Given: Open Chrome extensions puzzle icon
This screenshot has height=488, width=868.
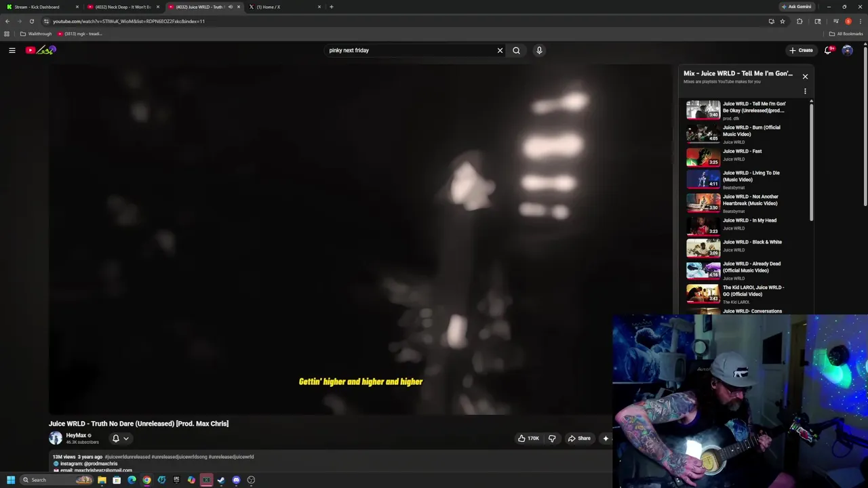Looking at the screenshot, I should pyautogui.click(x=800, y=21).
